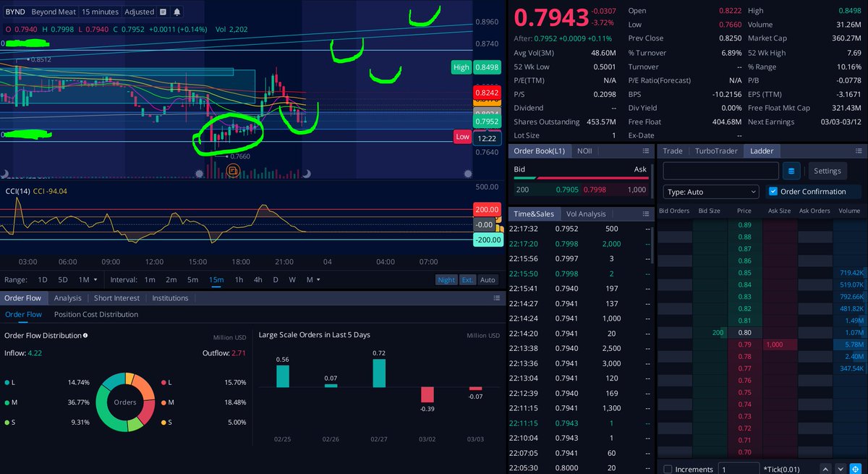
Task: Select the 1m interval
Action: pyautogui.click(x=149, y=280)
